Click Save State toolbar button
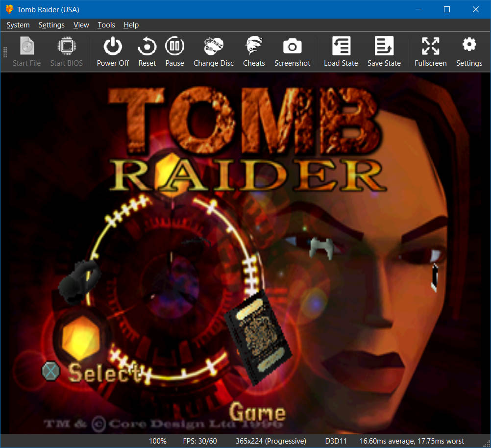Viewport: 491px width, 448px height. [x=384, y=52]
